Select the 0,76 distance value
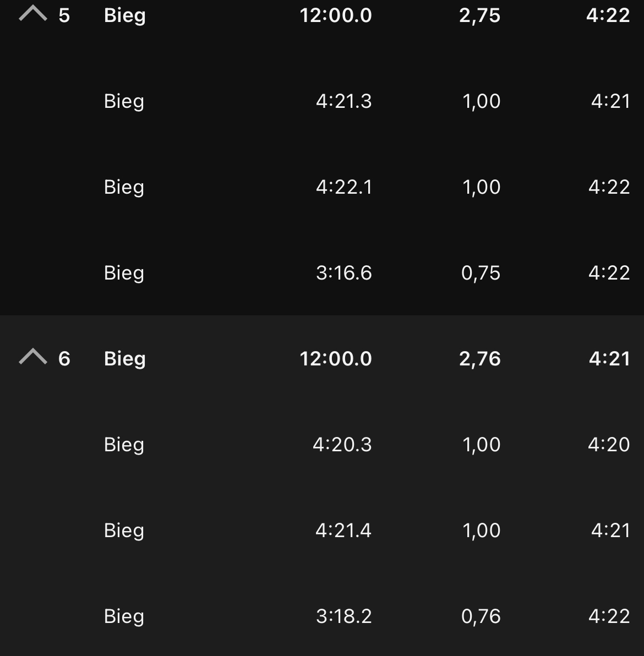Screen dimensions: 644x656 (x=481, y=616)
